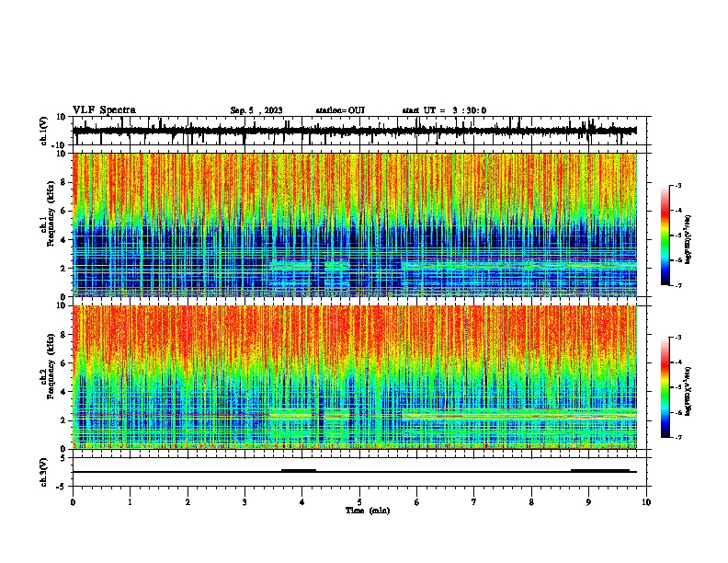Image resolution: width=728 pixels, height=563 pixels.
Task: Click the "-3" tick on ch.2 colorbar
Action: coord(678,338)
